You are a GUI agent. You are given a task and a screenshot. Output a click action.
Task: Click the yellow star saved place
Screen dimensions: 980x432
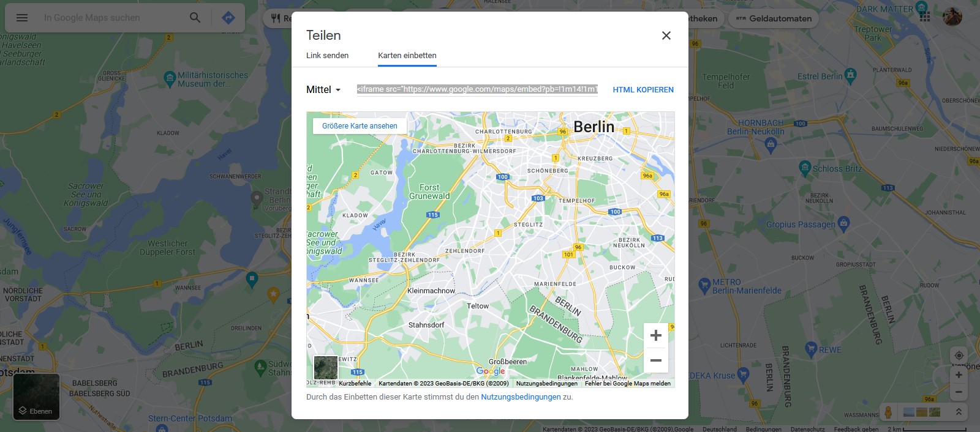tap(273, 295)
